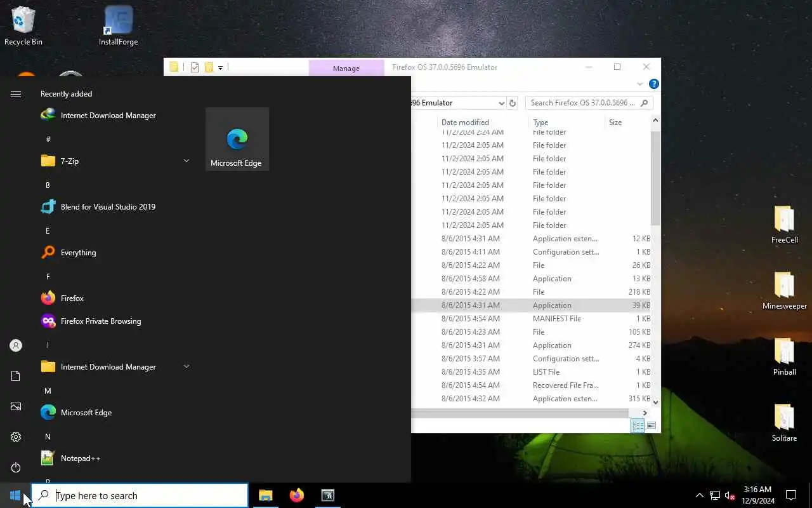Click the taskbar search box
The image size is (812, 508).
(140, 495)
